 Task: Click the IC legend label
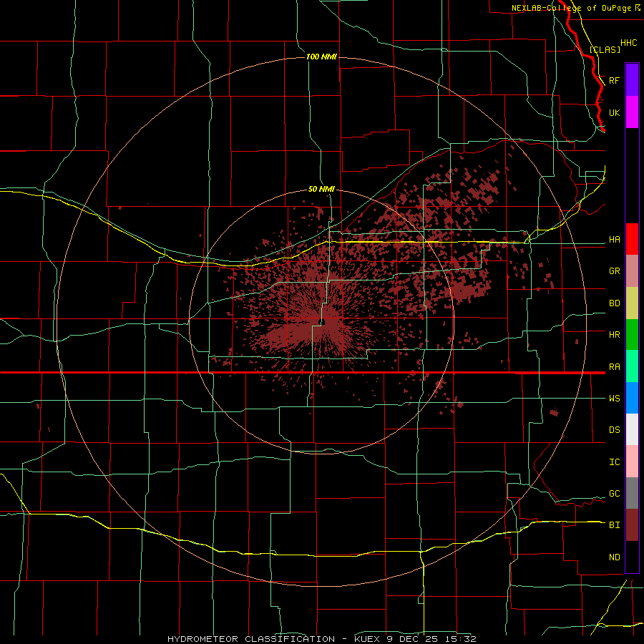pyautogui.click(x=615, y=462)
